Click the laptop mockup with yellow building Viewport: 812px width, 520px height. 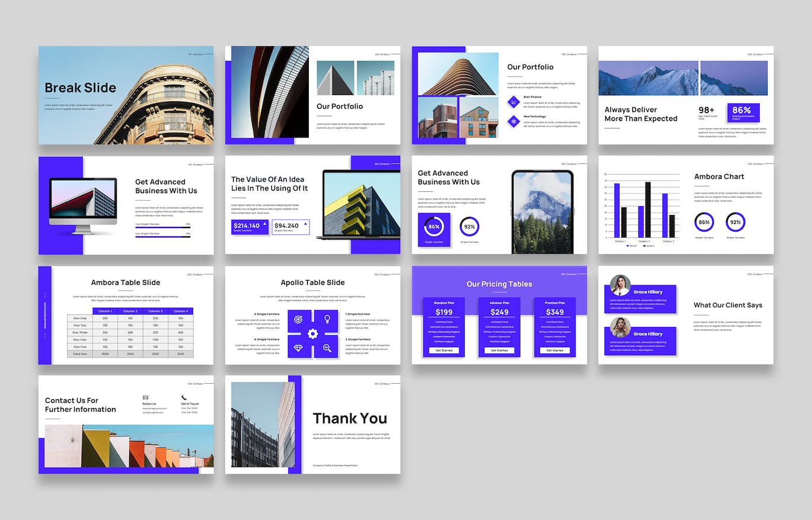358,205
